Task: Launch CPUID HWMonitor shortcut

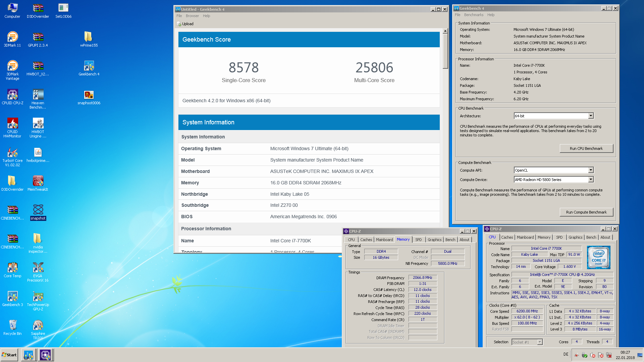Action: pos(12,127)
